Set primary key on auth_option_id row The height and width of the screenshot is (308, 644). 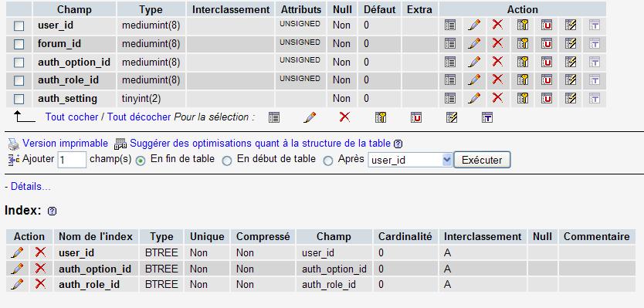pyautogui.click(x=523, y=62)
